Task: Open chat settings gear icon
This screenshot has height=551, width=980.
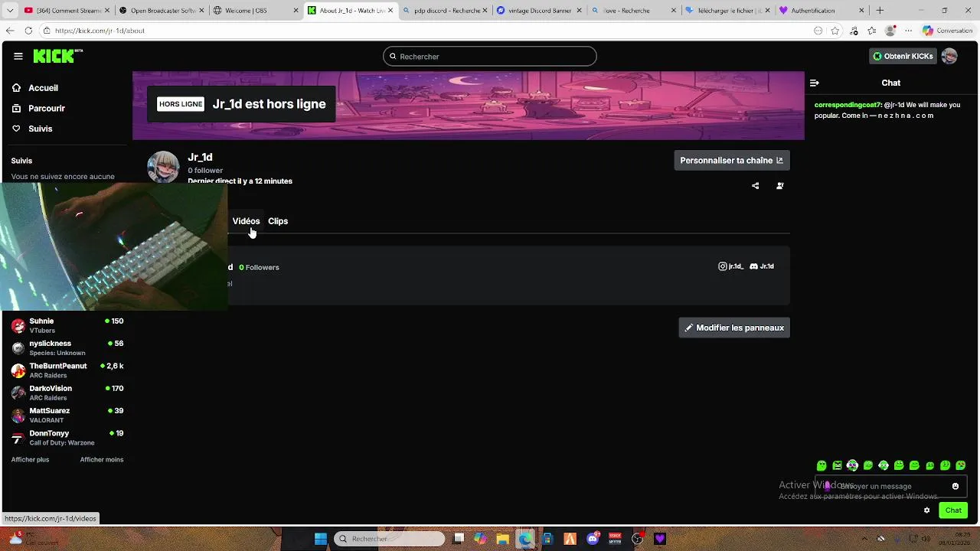Action: click(926, 510)
